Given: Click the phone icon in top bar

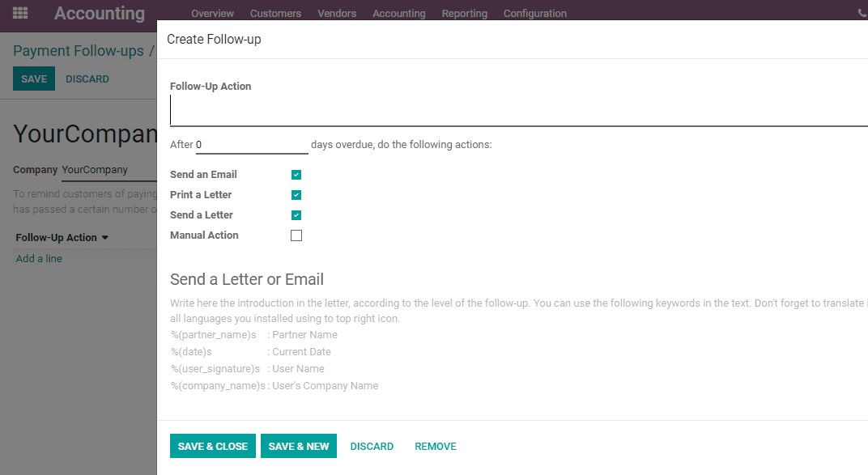Looking at the screenshot, I should pyautogui.click(x=862, y=13).
